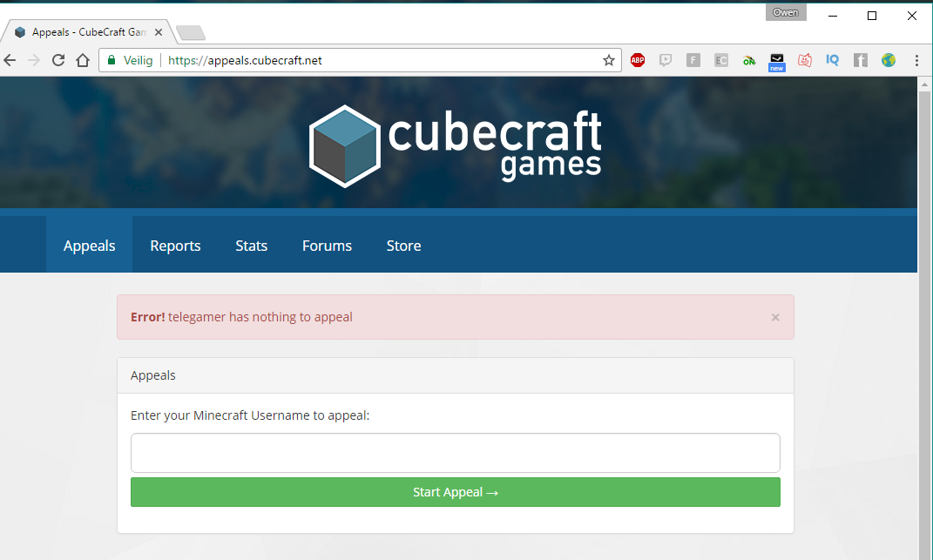The image size is (933, 560).
Task: Open the Store navigation item
Action: pos(403,246)
